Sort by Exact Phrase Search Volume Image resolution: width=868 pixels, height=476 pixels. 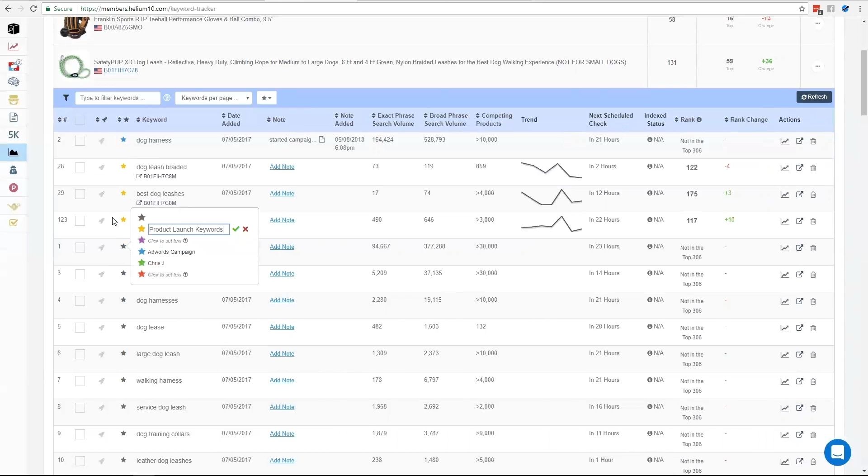tap(393, 120)
